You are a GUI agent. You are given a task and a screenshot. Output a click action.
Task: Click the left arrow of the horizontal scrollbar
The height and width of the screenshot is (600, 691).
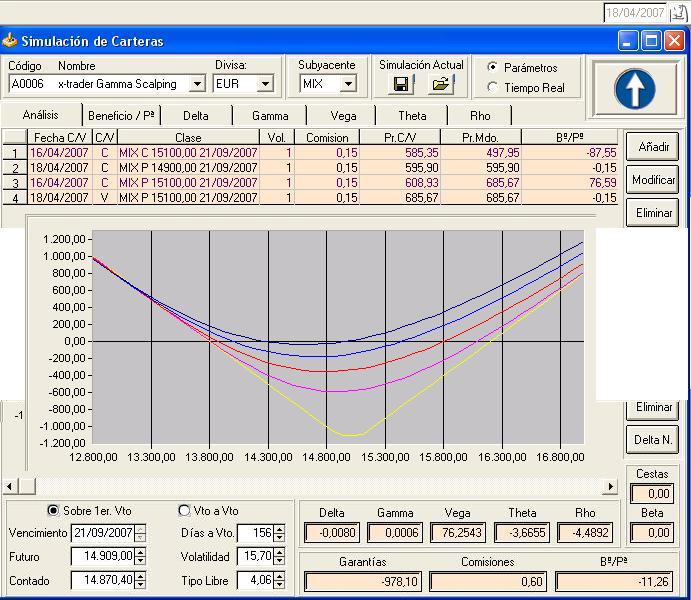point(10,487)
